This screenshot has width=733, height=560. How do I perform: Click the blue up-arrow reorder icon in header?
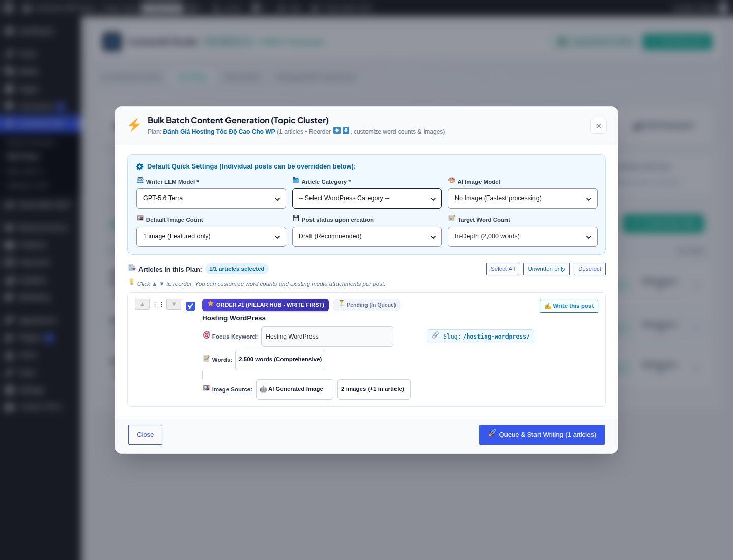337,130
